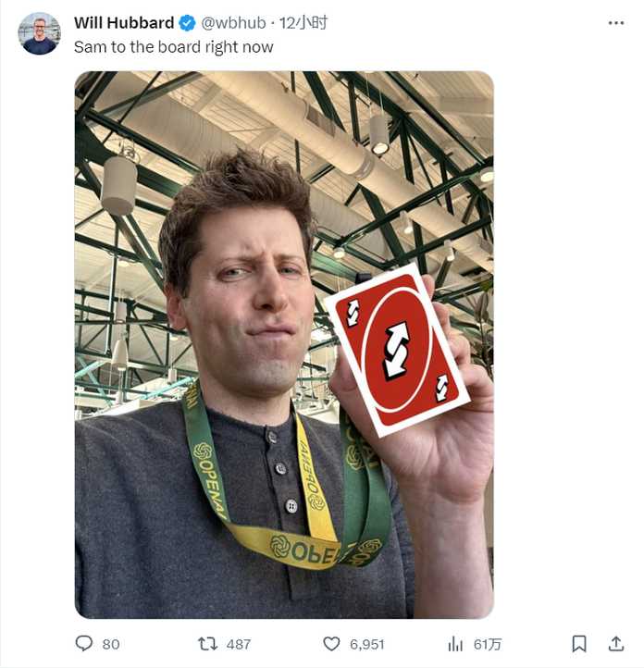Open Will Hubbard's profile avatar
This screenshot has height=668, width=644.
click(39, 33)
